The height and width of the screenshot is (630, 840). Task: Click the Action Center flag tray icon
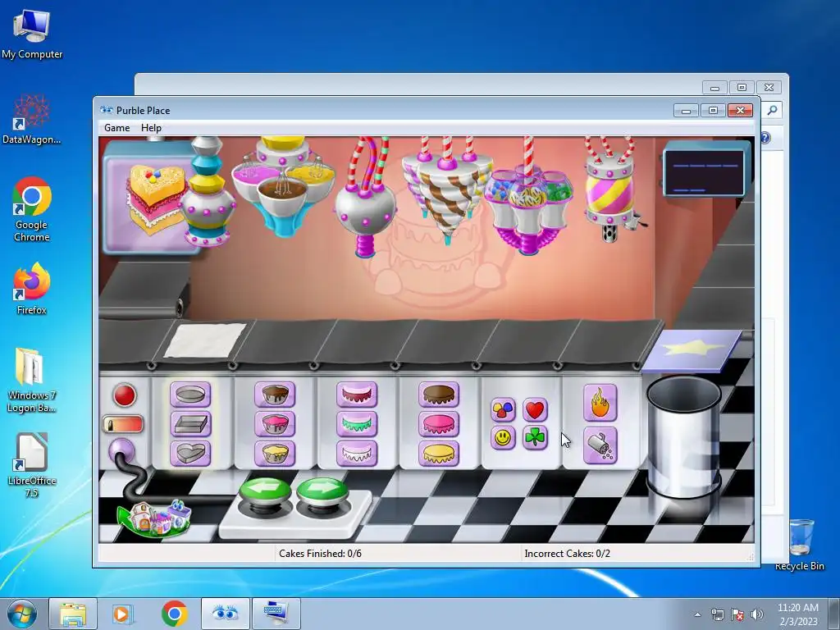[x=737, y=614]
